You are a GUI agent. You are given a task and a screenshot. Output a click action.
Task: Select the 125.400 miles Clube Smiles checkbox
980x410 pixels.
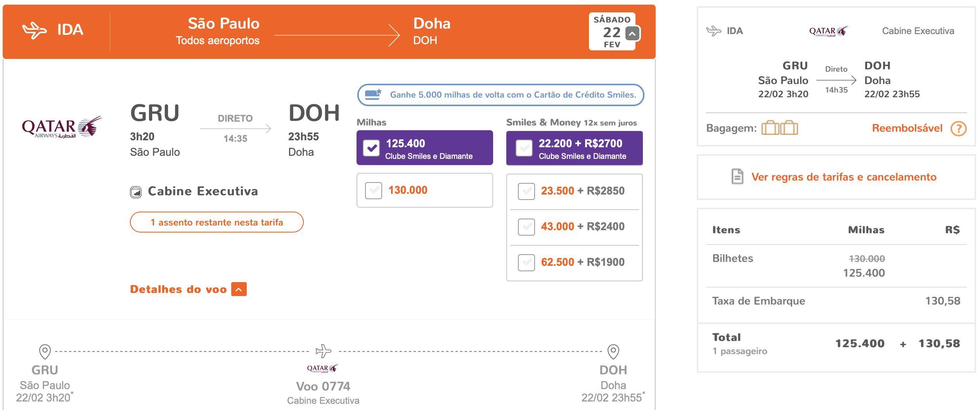(x=371, y=148)
